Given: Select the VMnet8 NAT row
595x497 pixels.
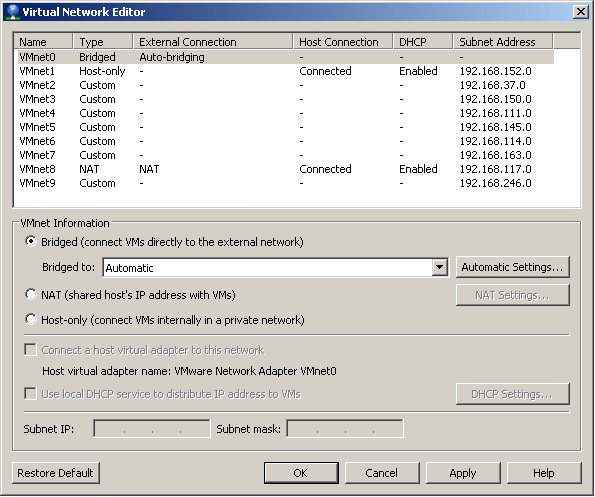Looking at the screenshot, I should pyautogui.click(x=284, y=169).
